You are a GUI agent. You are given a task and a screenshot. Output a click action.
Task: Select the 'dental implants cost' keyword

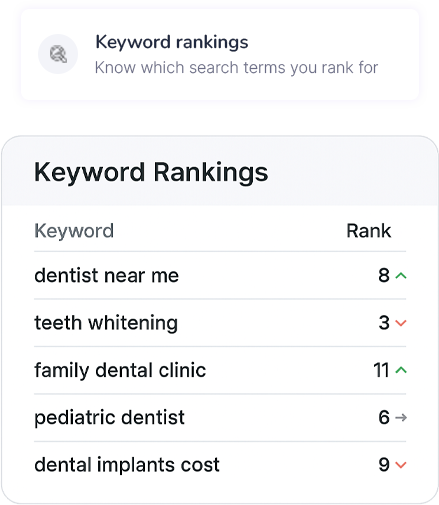[x=127, y=465]
